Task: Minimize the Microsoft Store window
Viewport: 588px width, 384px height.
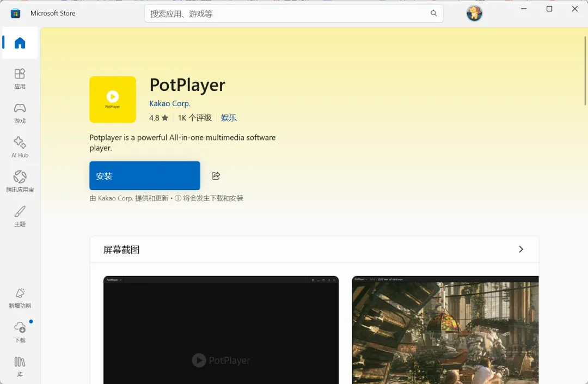Action: 524,9
